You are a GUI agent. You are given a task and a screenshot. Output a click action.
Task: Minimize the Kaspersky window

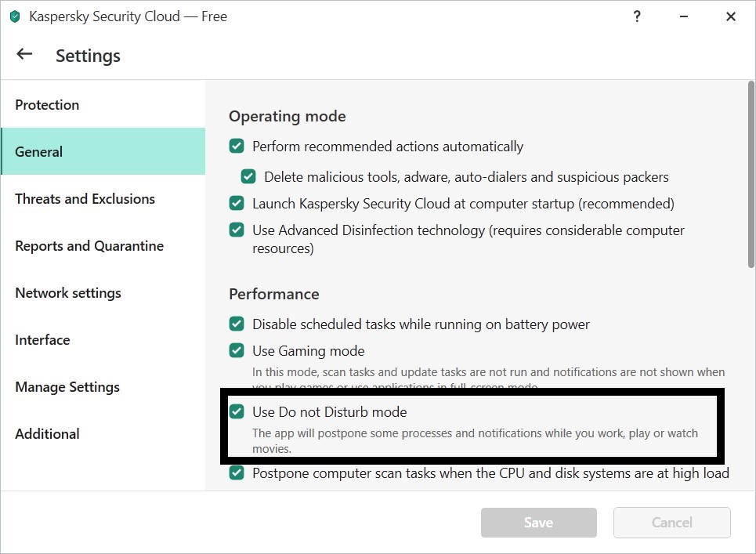(683, 16)
